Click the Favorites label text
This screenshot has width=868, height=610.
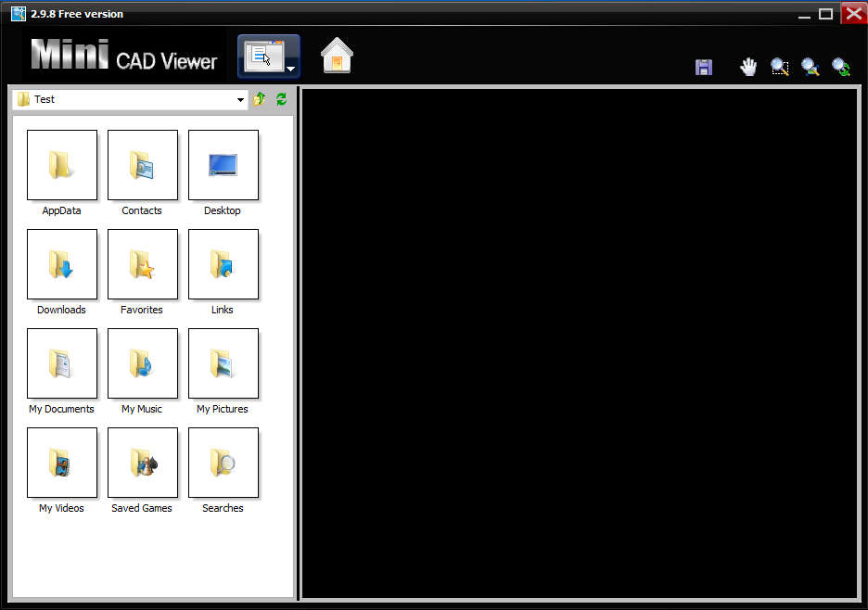142,310
